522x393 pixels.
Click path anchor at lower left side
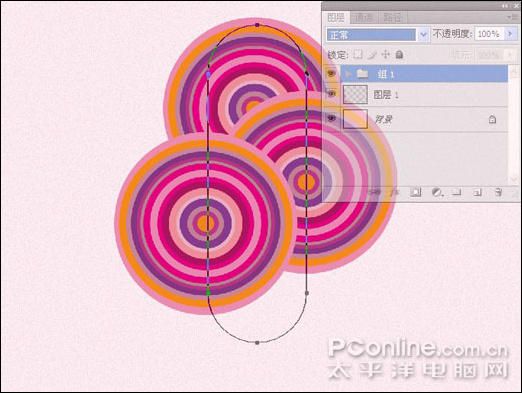click(x=208, y=293)
